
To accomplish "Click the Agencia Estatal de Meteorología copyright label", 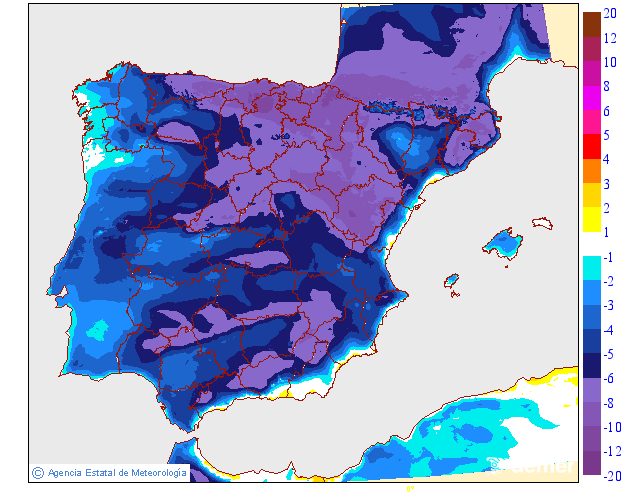I will pyautogui.click(x=110, y=473).
